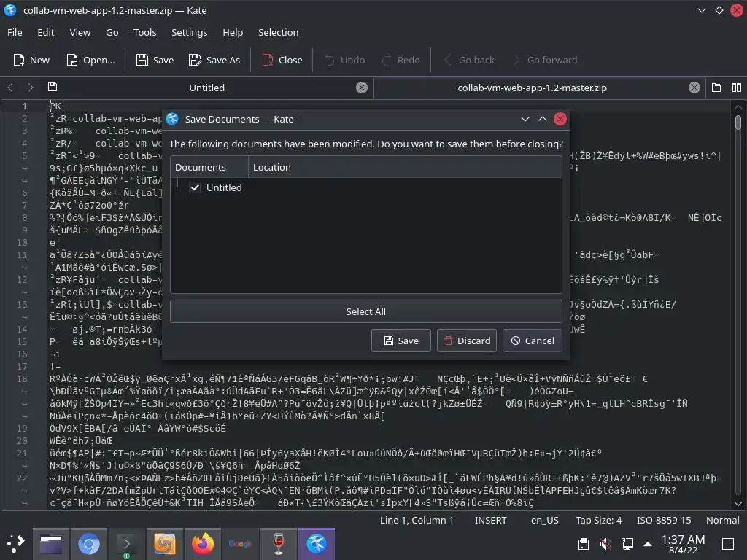Viewport: 747px width, 560px height.
Task: Click the Select All button in dialog
Action: click(366, 311)
